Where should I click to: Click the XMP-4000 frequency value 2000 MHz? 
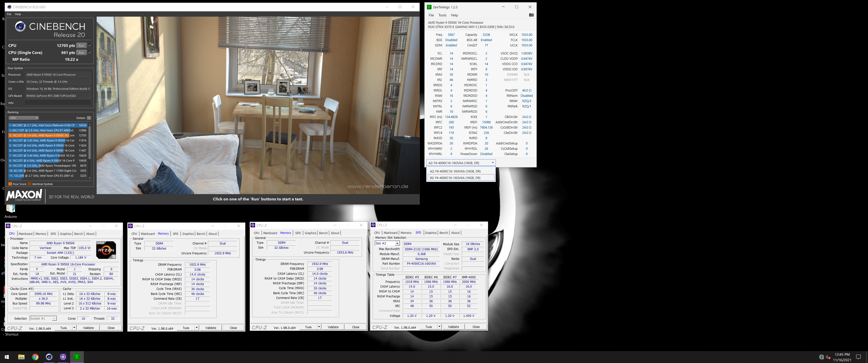pyautogui.click(x=468, y=282)
